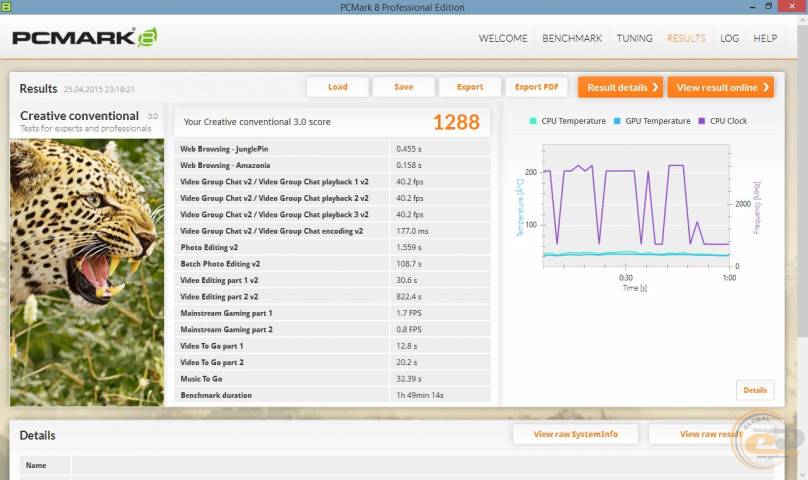Select the RESULTS tab
The image size is (808, 480).
tap(686, 38)
